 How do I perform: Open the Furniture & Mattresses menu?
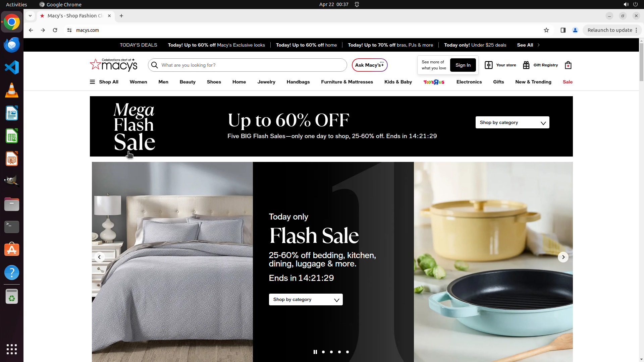click(347, 82)
